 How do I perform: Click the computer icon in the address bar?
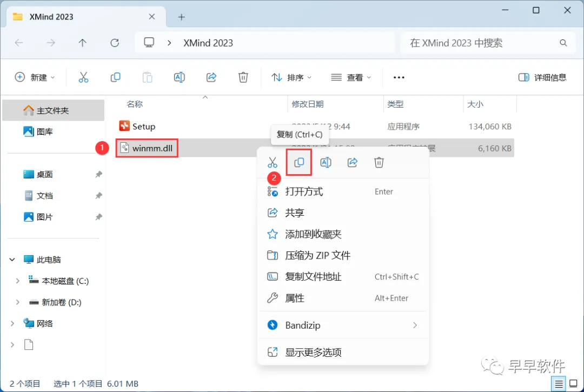[149, 42]
